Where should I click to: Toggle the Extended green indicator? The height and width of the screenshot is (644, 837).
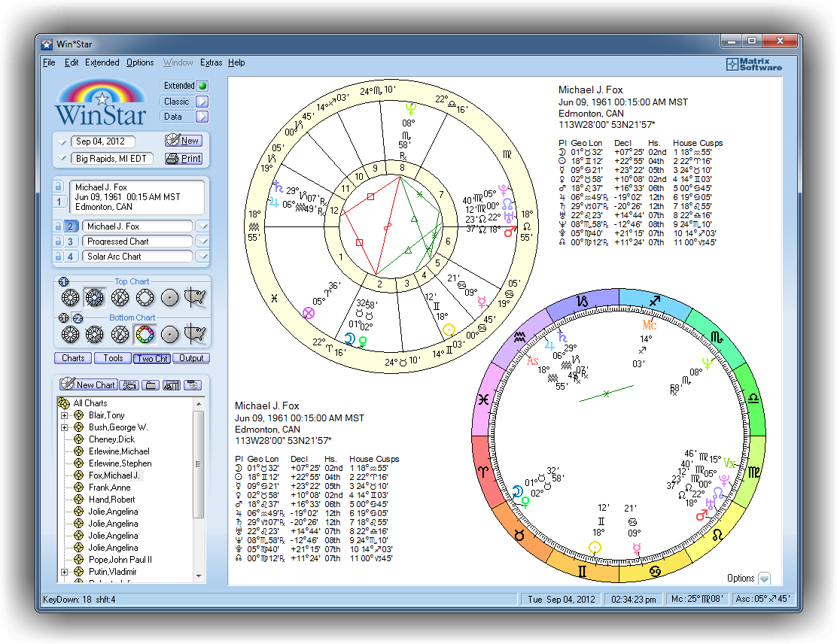pyautogui.click(x=202, y=86)
